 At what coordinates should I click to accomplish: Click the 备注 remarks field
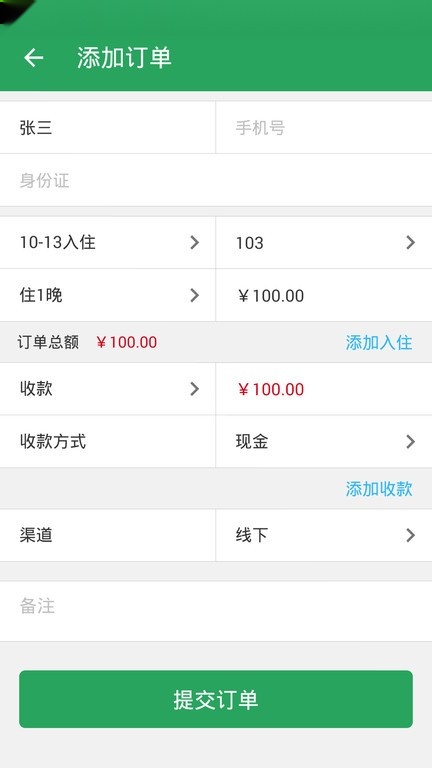216,611
